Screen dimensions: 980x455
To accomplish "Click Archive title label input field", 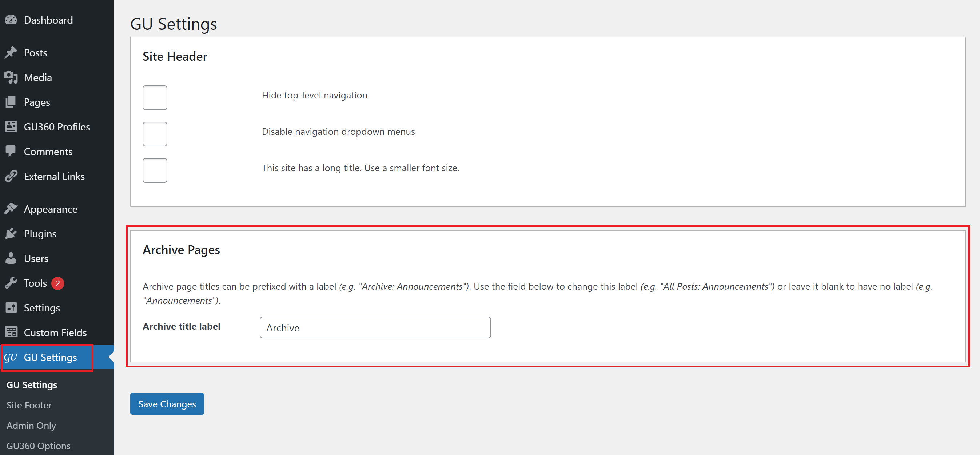I will click(x=375, y=327).
